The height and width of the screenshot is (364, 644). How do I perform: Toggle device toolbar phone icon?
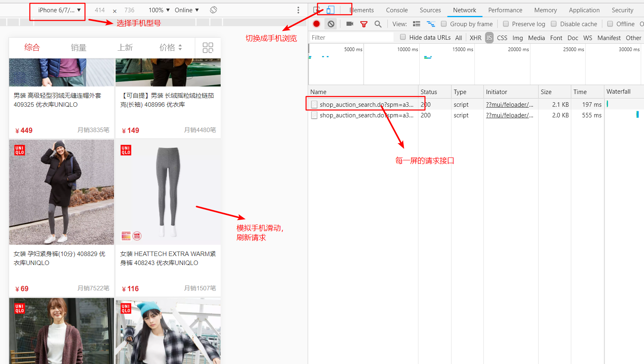(330, 10)
